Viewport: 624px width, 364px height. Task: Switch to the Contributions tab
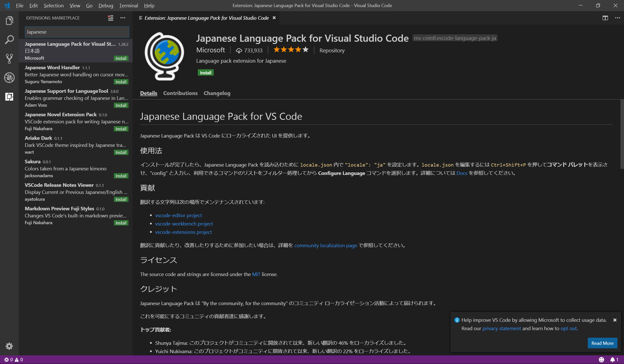pos(180,93)
